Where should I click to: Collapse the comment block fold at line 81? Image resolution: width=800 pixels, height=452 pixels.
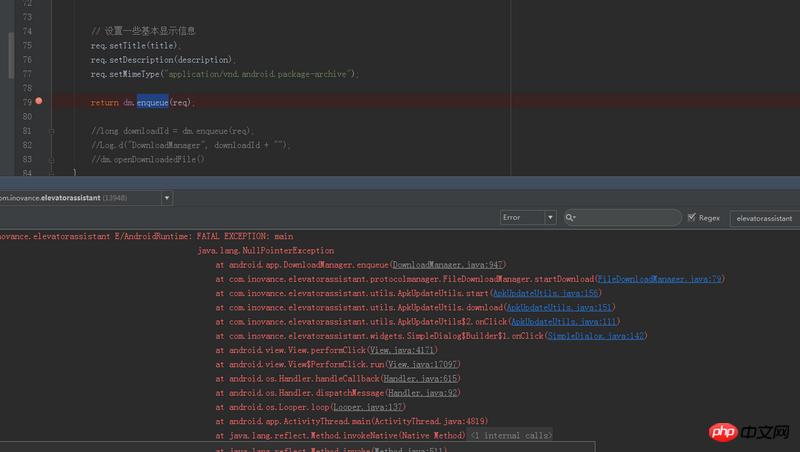pos(51,131)
